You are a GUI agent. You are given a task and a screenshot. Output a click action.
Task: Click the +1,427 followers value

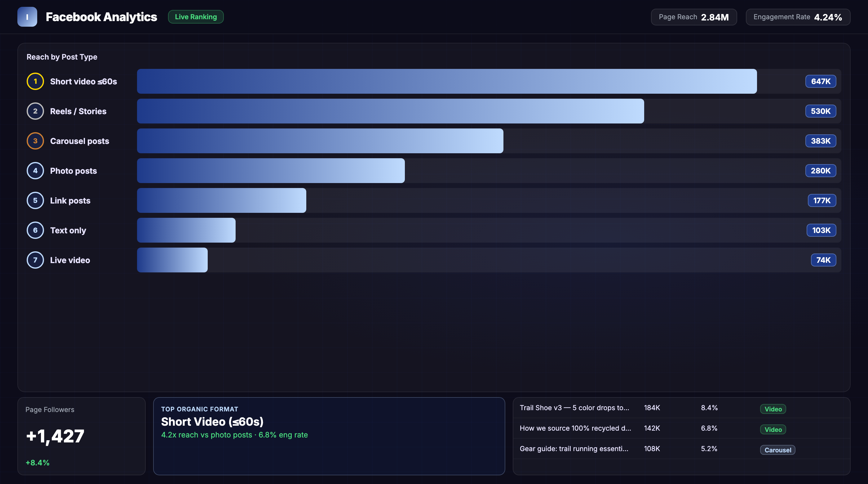[x=55, y=436]
